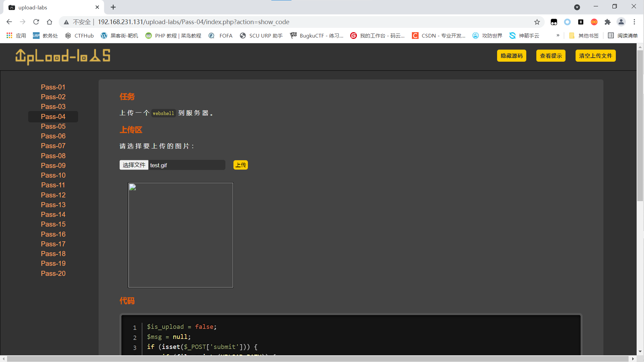Open Pass-20 level
This screenshot has height=362, width=644.
pos(53,274)
